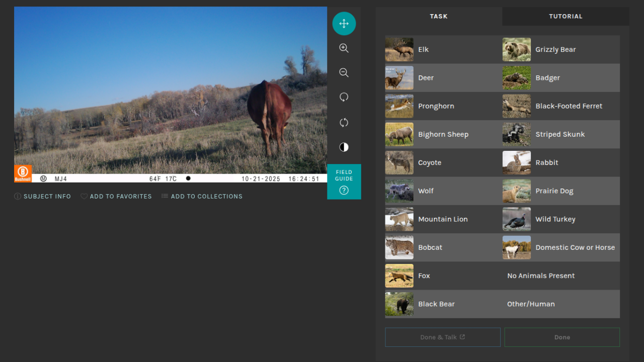Screen dimensions: 644x362
Task: Reset the image view
Action: click(x=344, y=122)
